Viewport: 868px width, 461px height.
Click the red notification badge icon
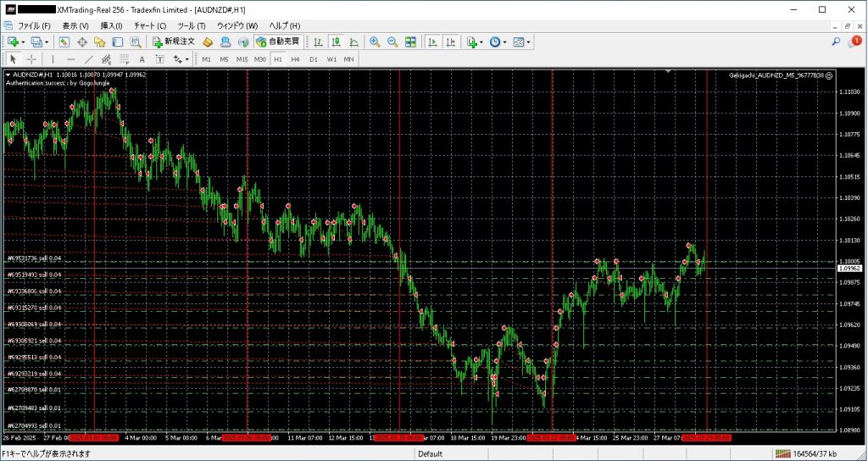[x=856, y=41]
